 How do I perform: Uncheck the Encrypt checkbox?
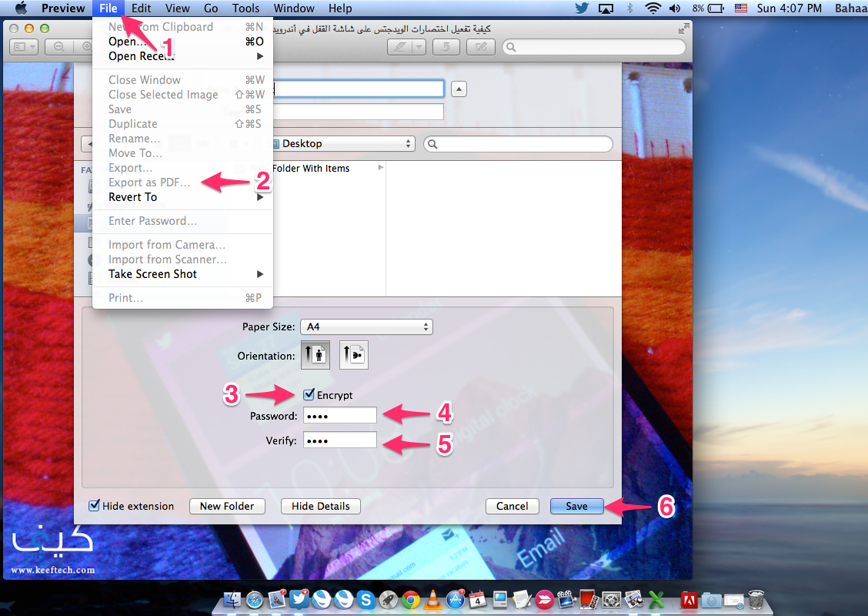pos(309,394)
